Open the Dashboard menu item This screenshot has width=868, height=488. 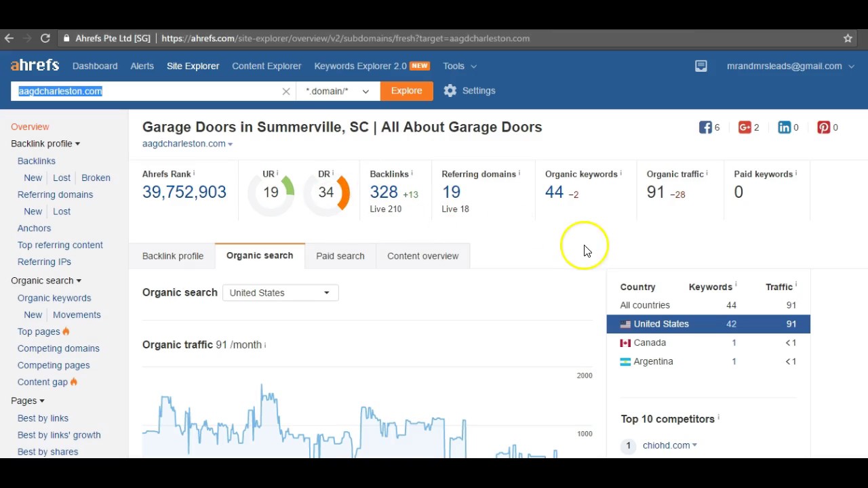(95, 66)
